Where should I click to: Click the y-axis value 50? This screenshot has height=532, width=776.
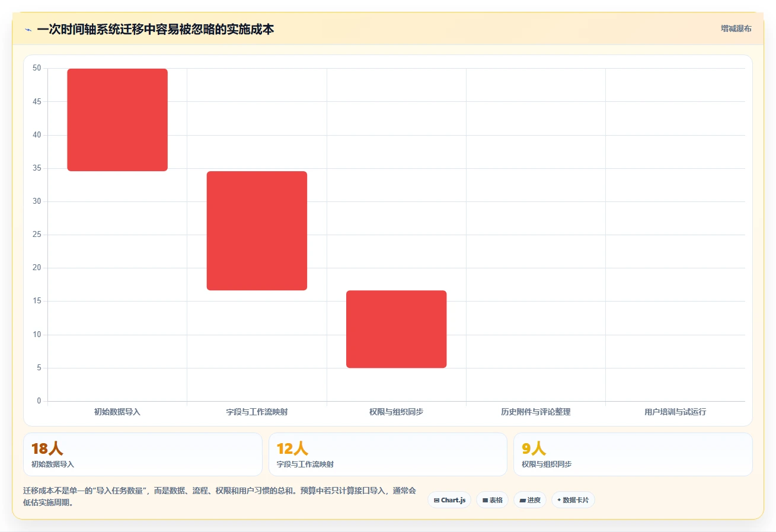[37, 68]
